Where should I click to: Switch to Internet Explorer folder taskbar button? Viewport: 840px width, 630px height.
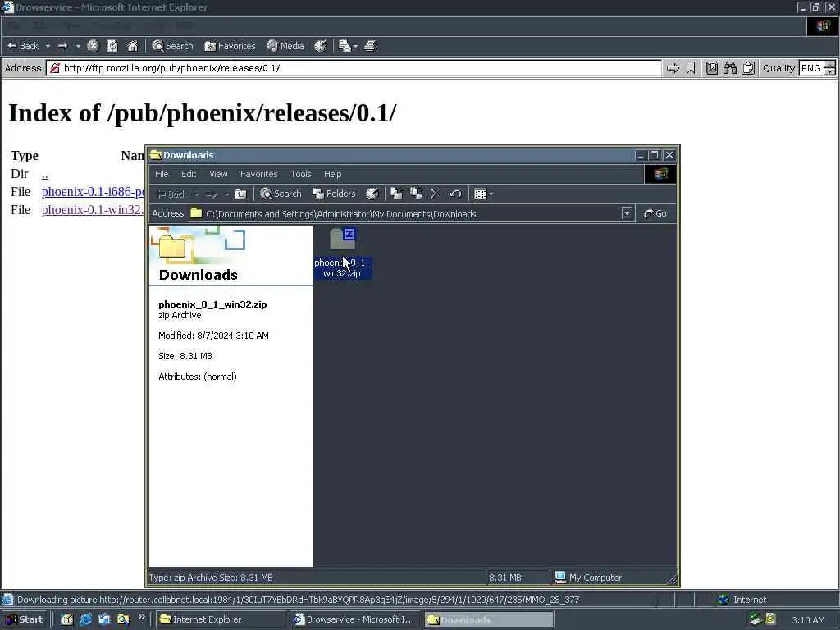(x=221, y=620)
